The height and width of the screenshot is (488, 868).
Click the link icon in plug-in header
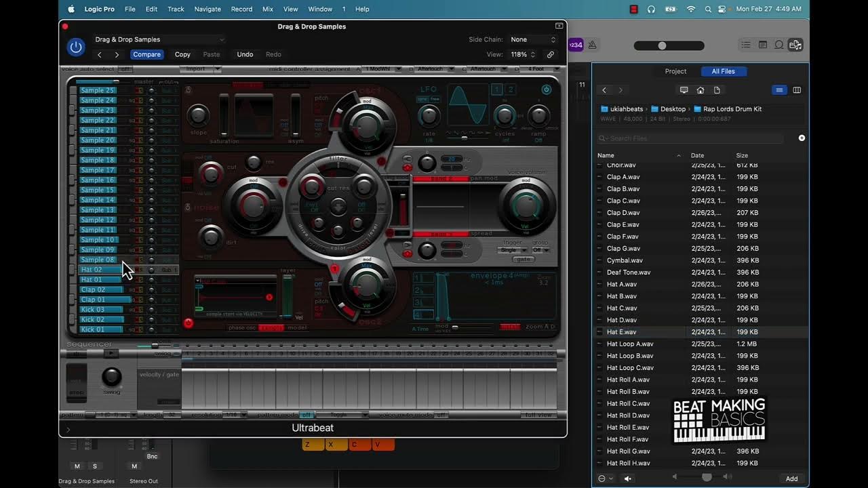pyautogui.click(x=551, y=54)
